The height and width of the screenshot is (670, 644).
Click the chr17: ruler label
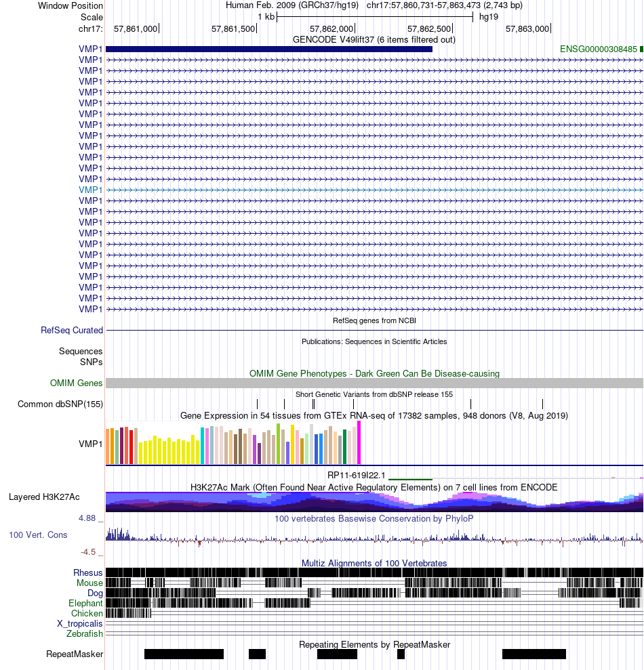[x=91, y=28]
